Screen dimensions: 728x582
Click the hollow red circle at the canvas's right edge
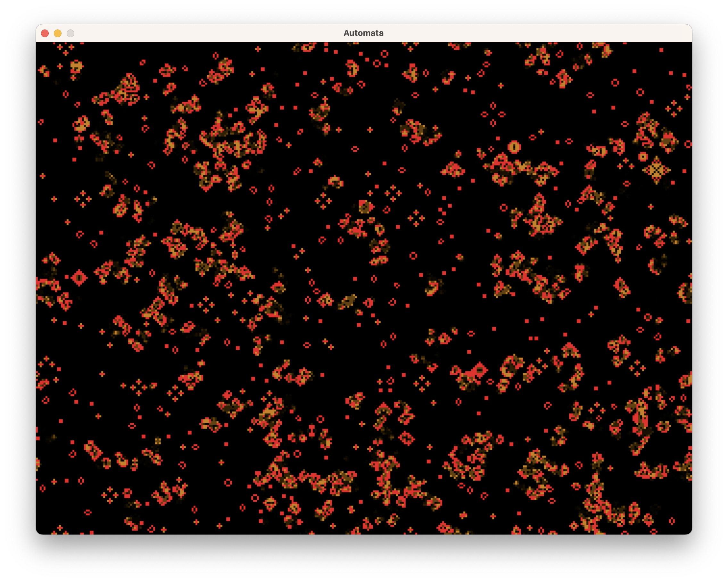click(x=688, y=144)
